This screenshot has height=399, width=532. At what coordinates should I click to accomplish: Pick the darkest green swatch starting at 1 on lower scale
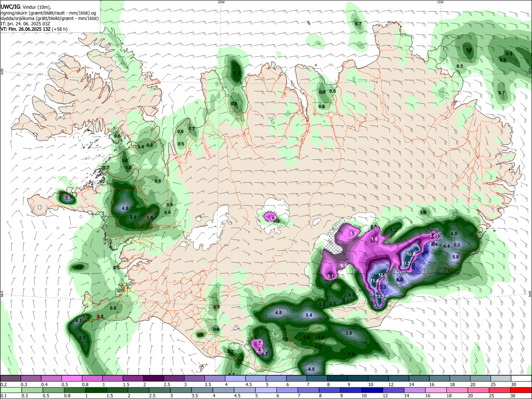click(x=96, y=390)
